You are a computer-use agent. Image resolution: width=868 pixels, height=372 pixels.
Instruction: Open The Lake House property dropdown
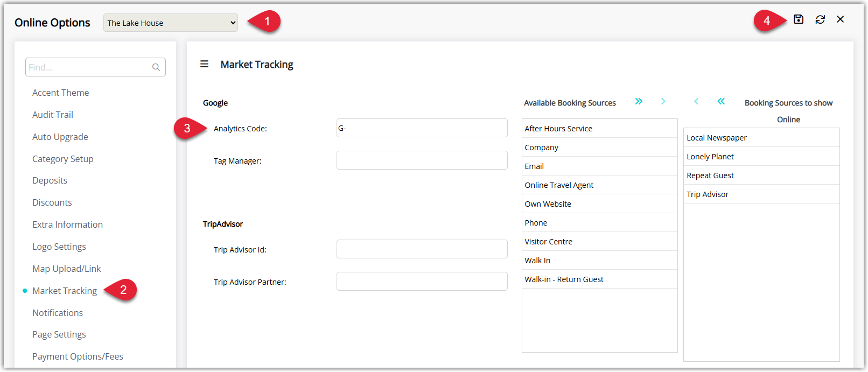click(x=171, y=23)
